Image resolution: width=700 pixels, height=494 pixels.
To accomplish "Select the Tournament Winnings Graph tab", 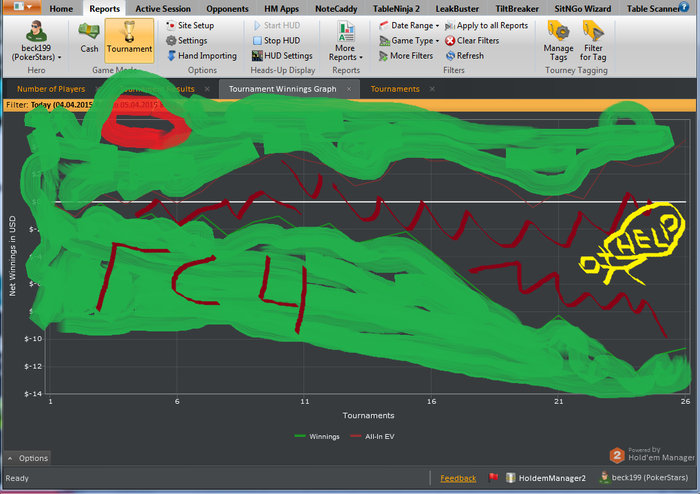I will pos(283,89).
